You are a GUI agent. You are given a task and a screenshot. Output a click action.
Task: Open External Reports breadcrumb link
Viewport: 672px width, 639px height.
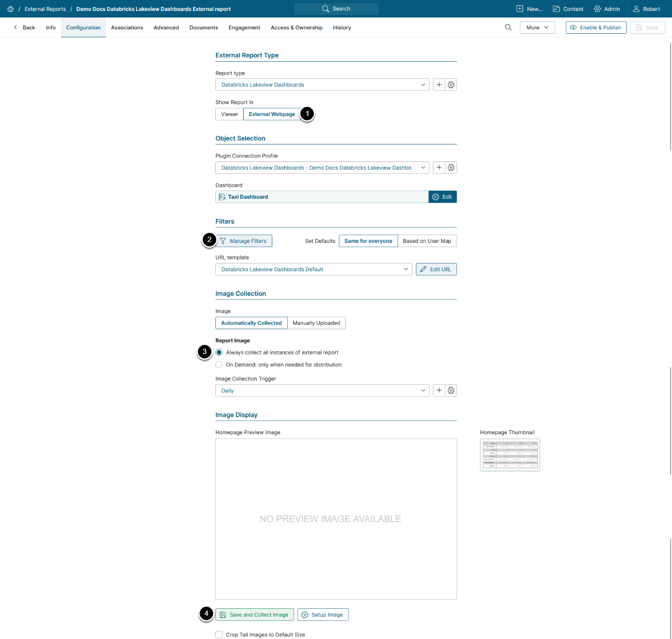pyautogui.click(x=45, y=9)
